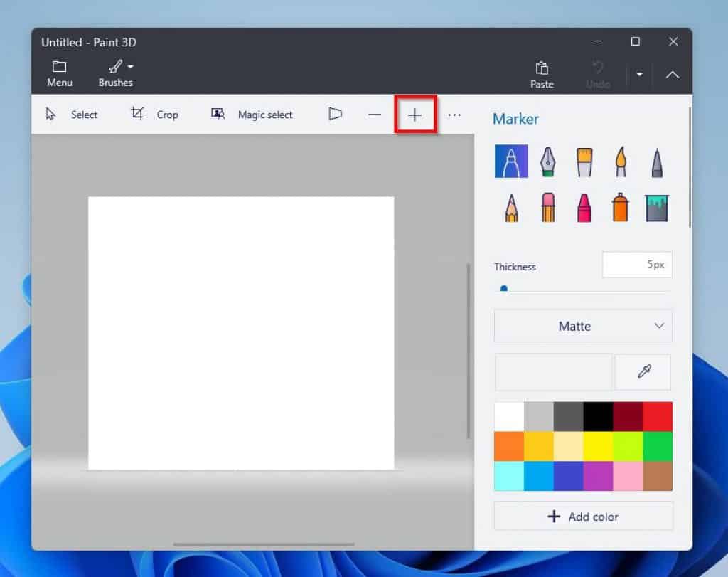Viewport: 728px width, 577px height.
Task: Pick the pink color swatch
Action: [628, 476]
